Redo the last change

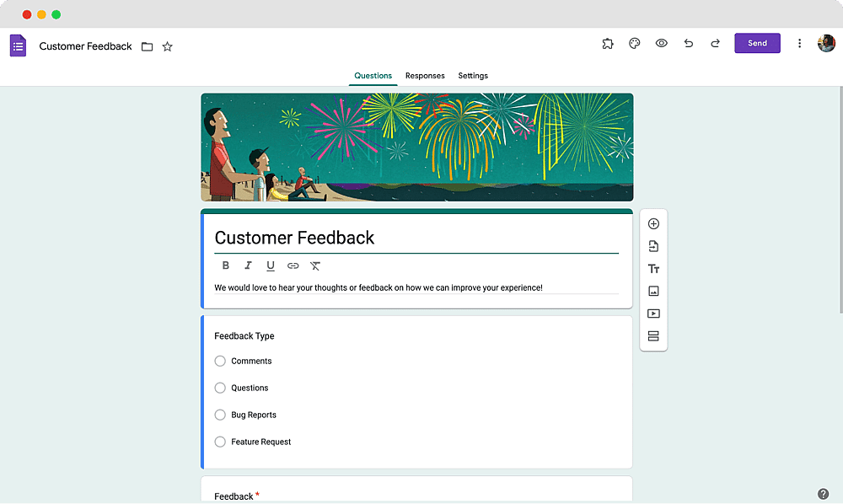coord(715,44)
